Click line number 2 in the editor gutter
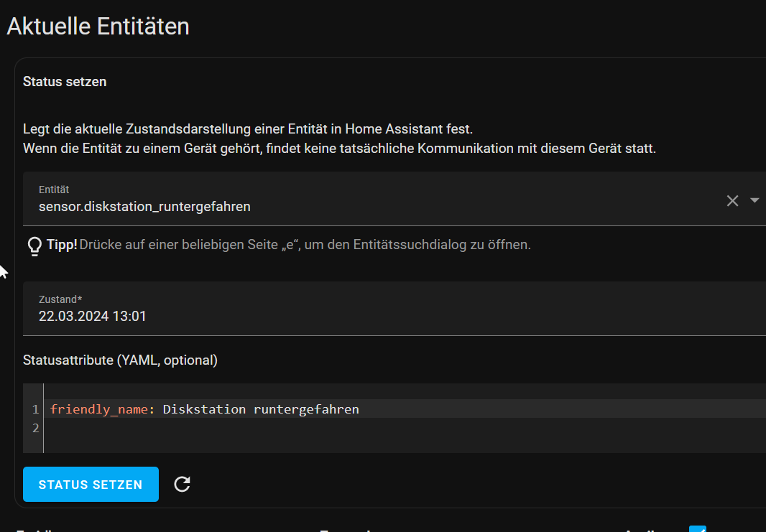The height and width of the screenshot is (532, 766). point(34,429)
